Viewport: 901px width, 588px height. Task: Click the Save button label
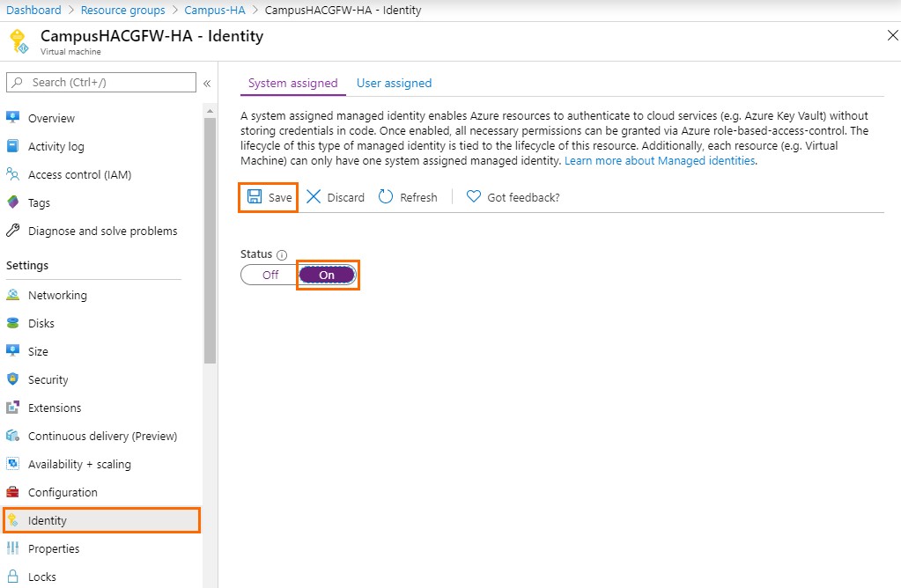click(280, 197)
